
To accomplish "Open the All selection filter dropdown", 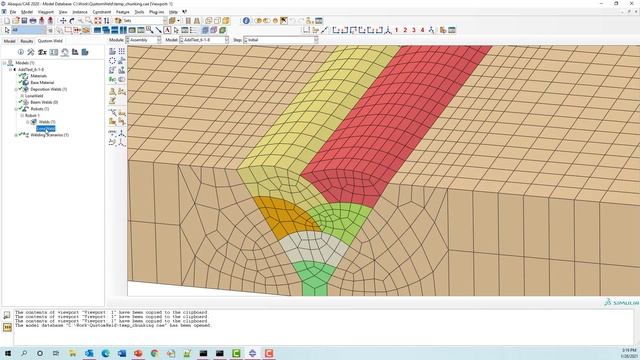I will coord(29,30).
